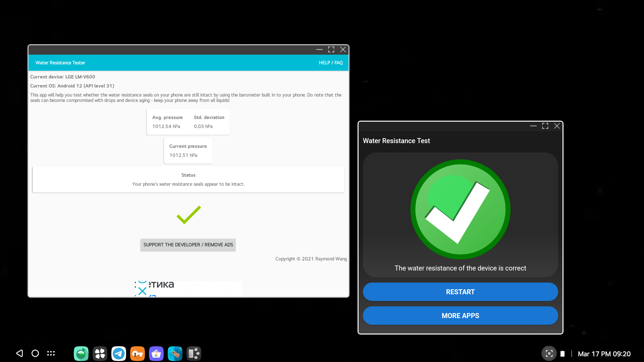The height and width of the screenshot is (362, 644).
Task: Tap the back navigation triangle
Action: tap(19, 353)
